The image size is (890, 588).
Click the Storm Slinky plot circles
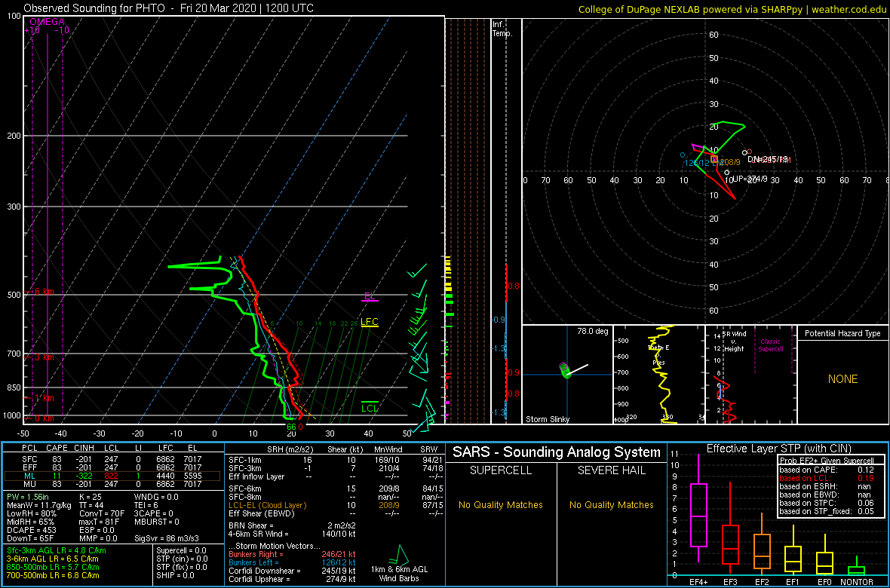coord(564,371)
